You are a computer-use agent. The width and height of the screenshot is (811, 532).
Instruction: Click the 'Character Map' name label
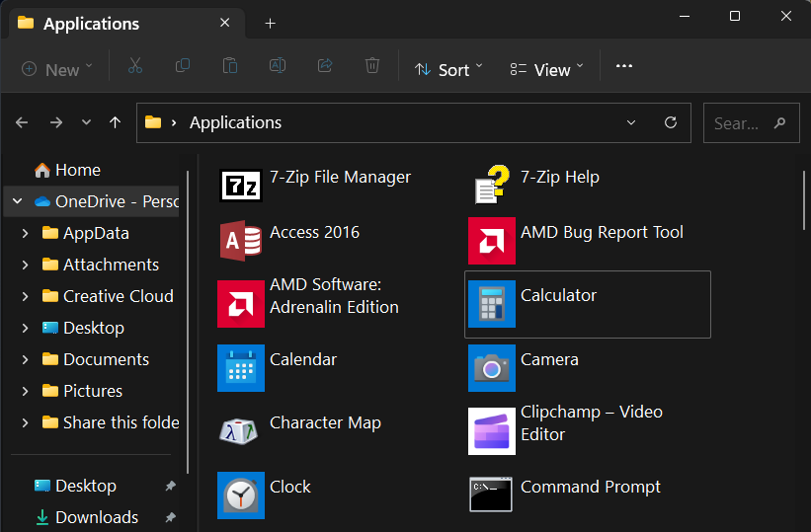tap(325, 422)
